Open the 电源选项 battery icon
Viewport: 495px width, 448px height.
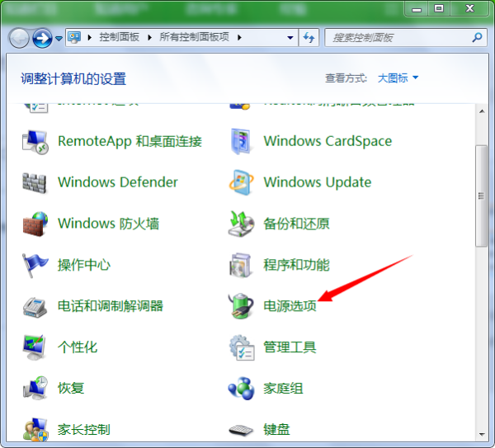[241, 305]
